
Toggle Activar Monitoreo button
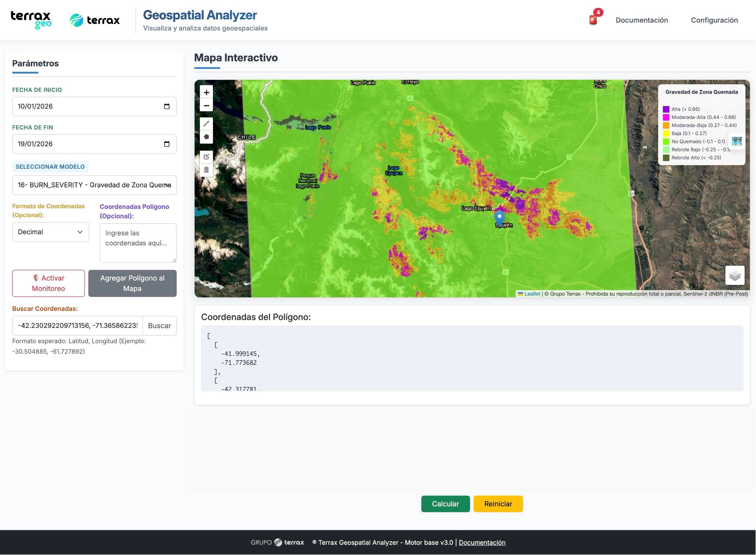tap(48, 283)
